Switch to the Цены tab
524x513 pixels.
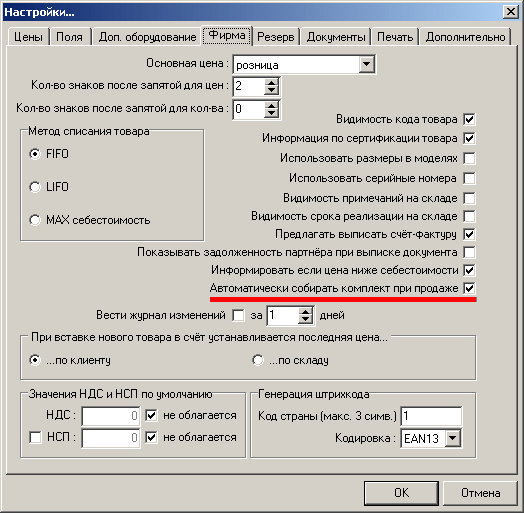(28, 37)
